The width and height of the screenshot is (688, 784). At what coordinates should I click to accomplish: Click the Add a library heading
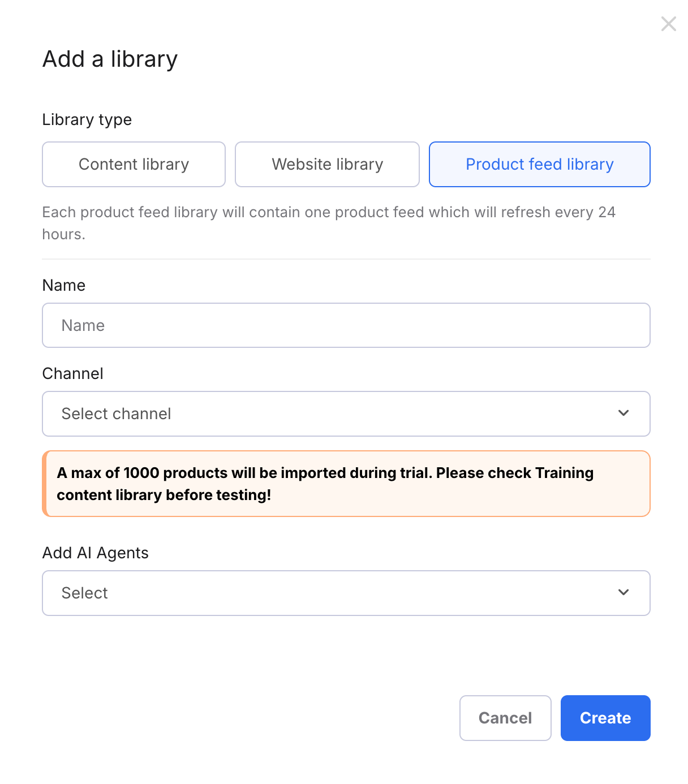click(x=110, y=58)
